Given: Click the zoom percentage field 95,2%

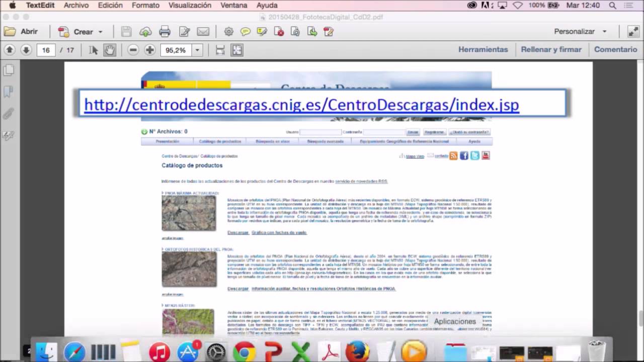Looking at the screenshot, I should [x=176, y=50].
